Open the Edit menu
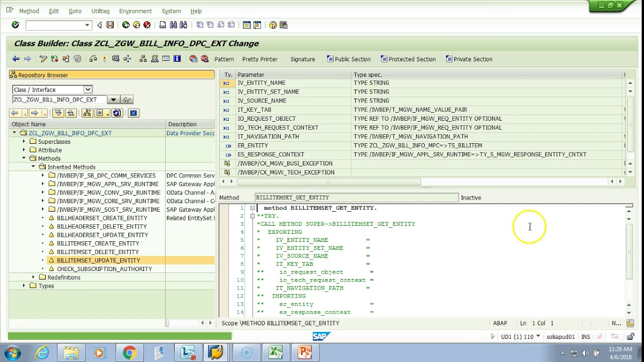 click(x=54, y=11)
